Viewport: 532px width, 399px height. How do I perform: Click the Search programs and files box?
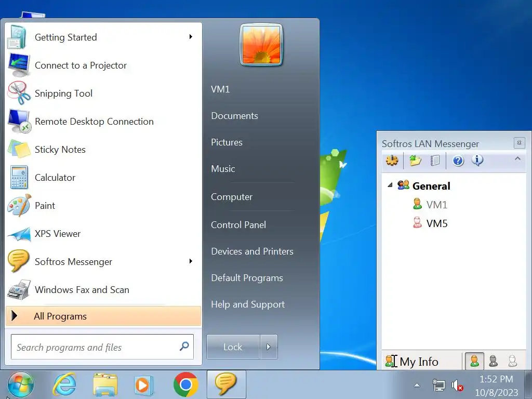pyautogui.click(x=102, y=347)
